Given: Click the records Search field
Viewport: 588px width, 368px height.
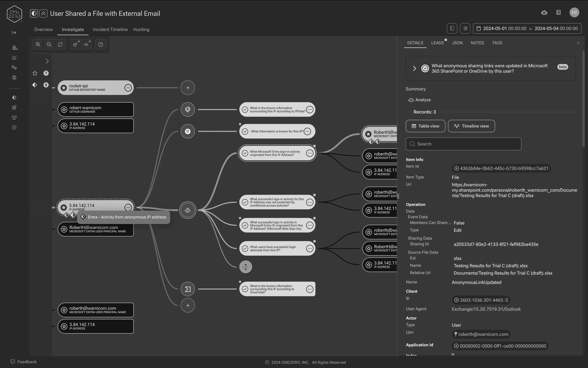Looking at the screenshot, I should [x=463, y=144].
